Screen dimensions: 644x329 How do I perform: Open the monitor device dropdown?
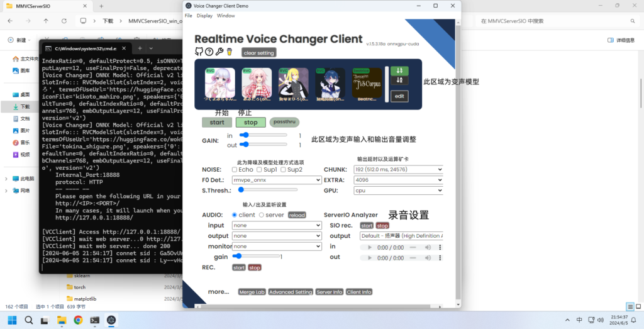[277, 247]
